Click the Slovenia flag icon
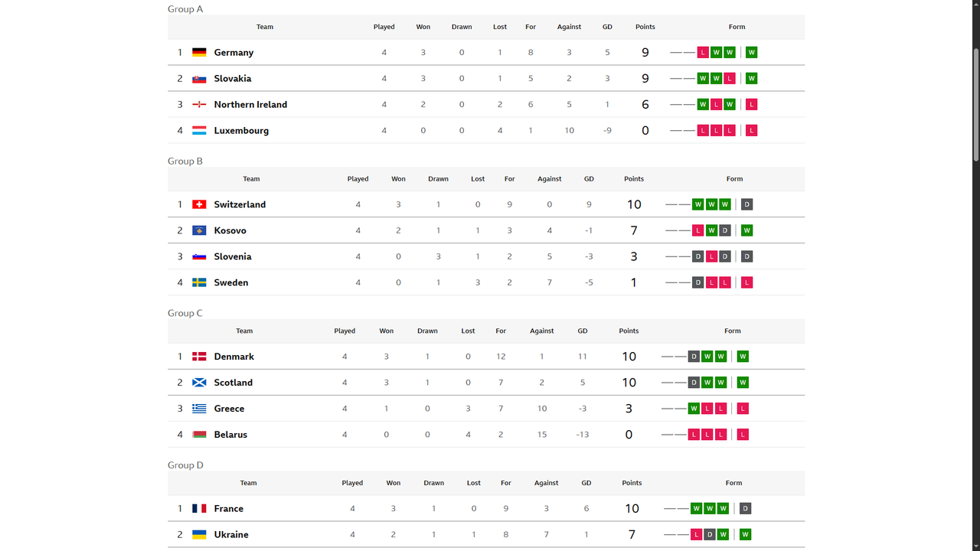 pos(199,256)
